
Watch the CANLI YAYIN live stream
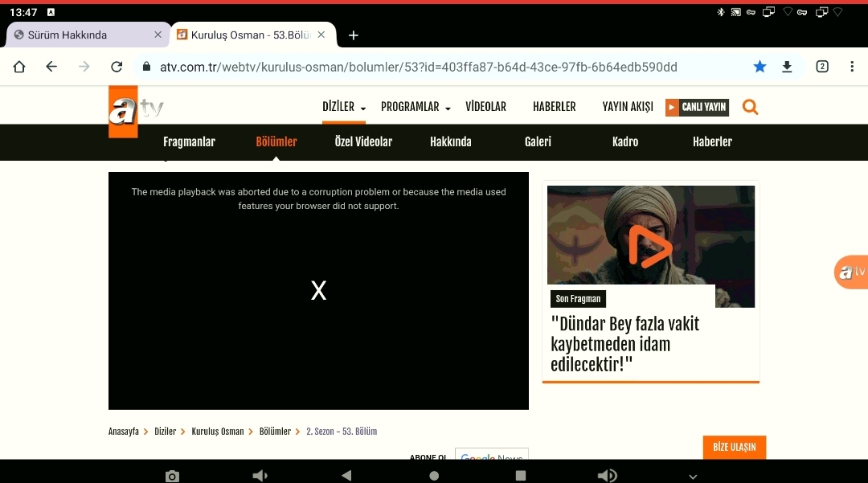click(697, 108)
